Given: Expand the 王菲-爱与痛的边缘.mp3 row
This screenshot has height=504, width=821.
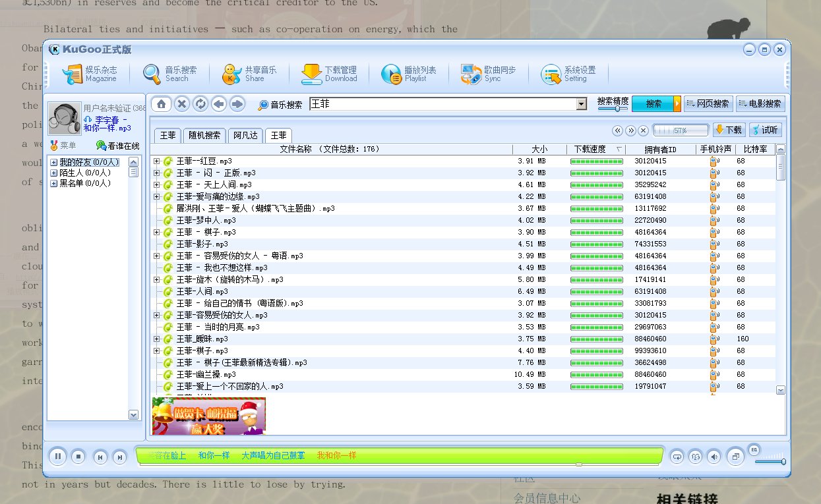Looking at the screenshot, I should click(156, 196).
